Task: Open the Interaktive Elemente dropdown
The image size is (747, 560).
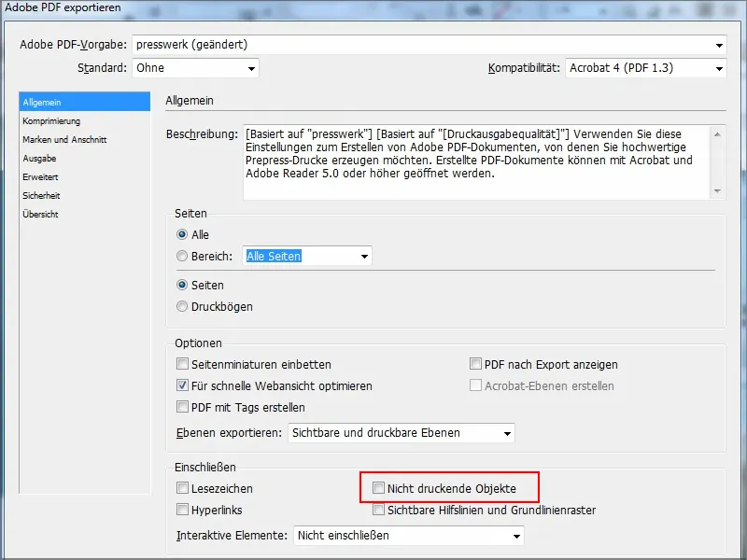Action: [409, 535]
